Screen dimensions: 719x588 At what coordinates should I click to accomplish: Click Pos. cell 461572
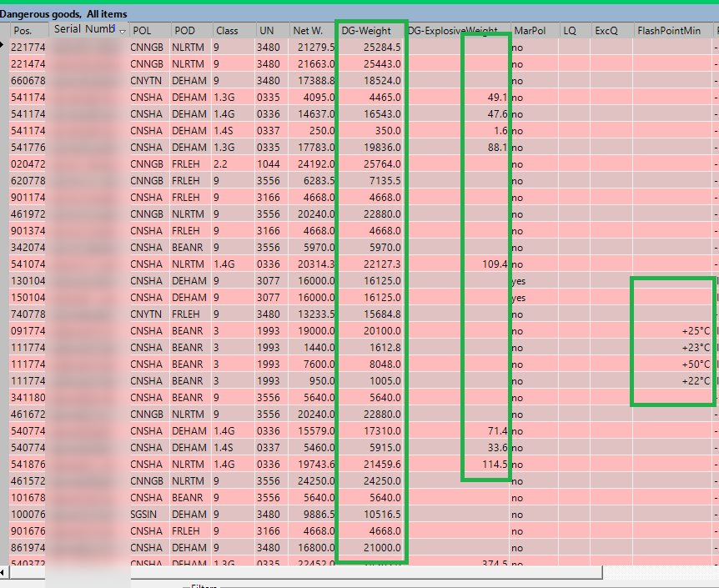28,481
